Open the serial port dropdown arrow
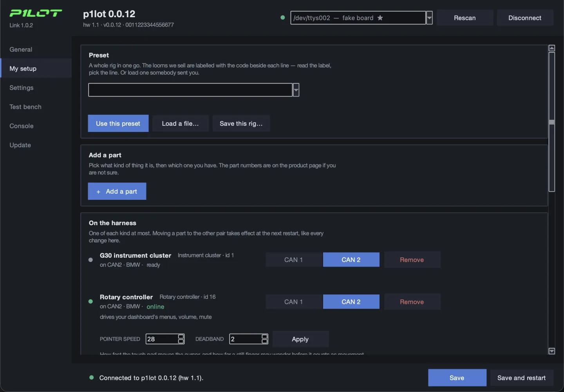The height and width of the screenshot is (392, 564). 429,18
